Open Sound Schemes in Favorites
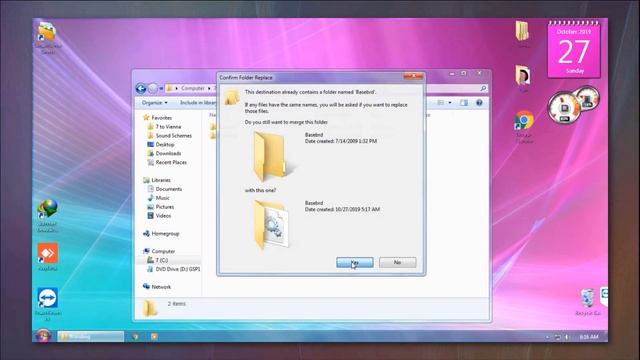The width and height of the screenshot is (640, 360). coord(173,136)
